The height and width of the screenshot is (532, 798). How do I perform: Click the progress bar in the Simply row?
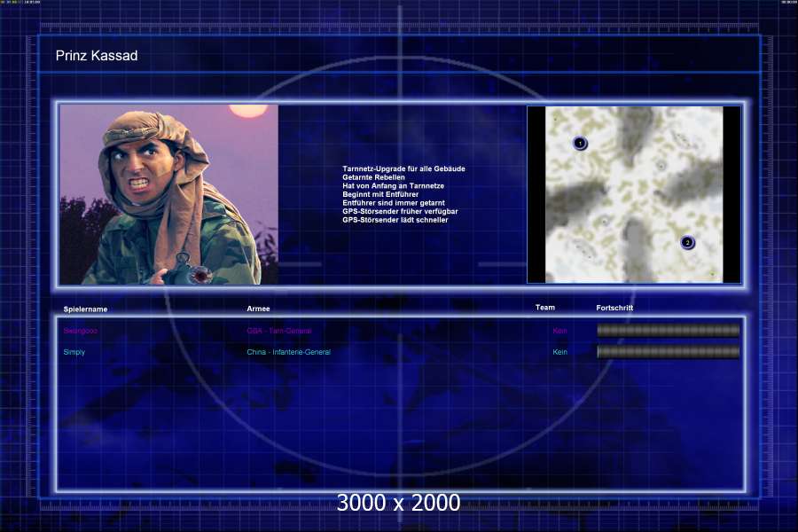coord(669,352)
